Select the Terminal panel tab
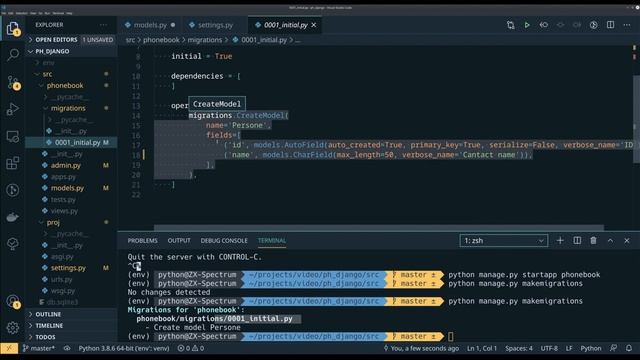The image size is (640, 360). [x=271, y=240]
